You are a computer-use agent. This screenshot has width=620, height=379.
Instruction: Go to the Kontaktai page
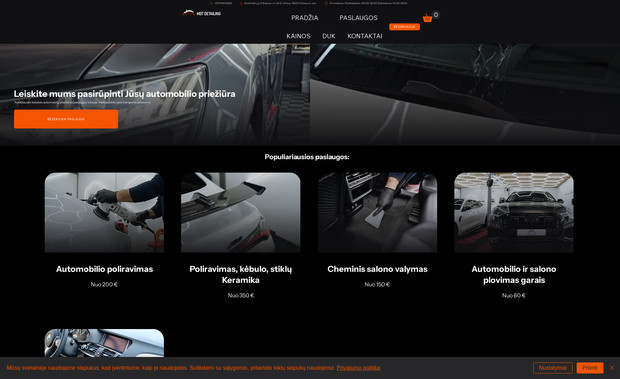tap(365, 36)
